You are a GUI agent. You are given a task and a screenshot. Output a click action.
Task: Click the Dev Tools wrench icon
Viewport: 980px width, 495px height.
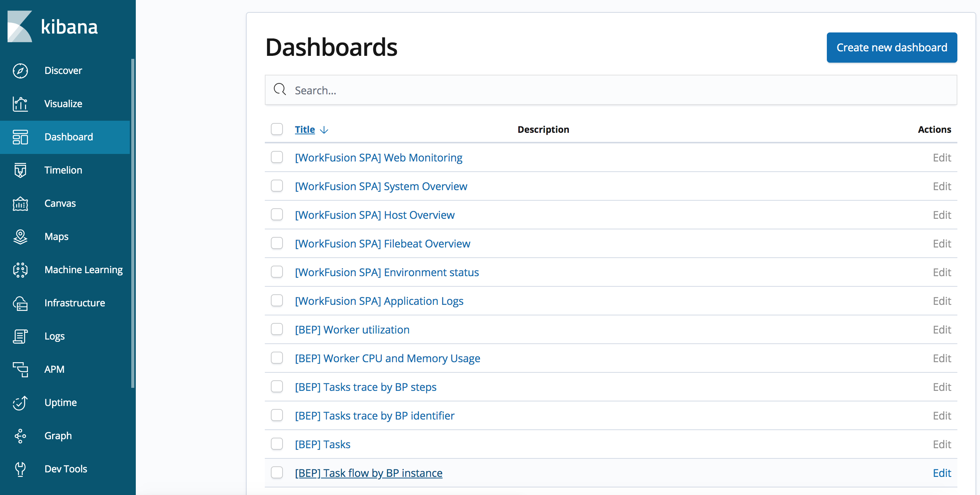point(20,469)
